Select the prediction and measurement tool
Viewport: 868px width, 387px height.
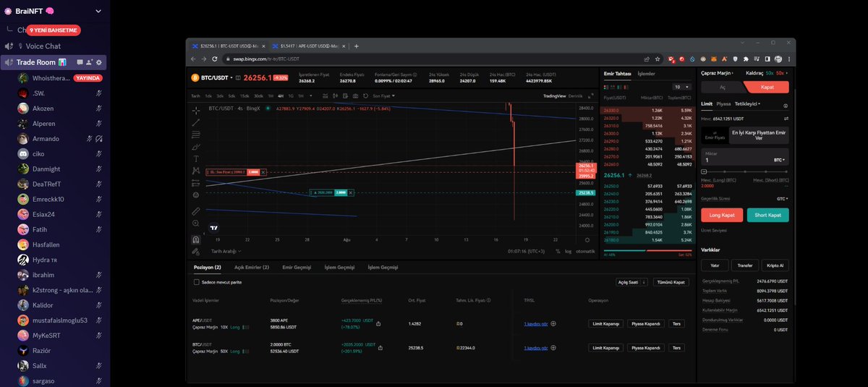click(195, 182)
